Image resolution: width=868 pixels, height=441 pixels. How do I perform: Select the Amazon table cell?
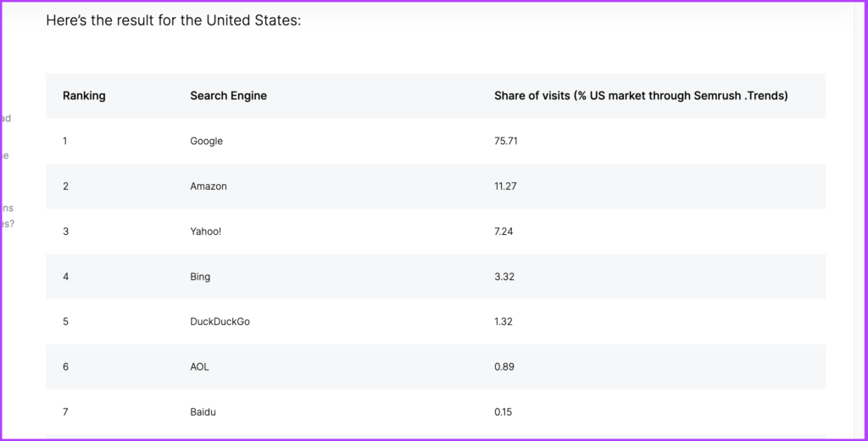click(x=209, y=186)
